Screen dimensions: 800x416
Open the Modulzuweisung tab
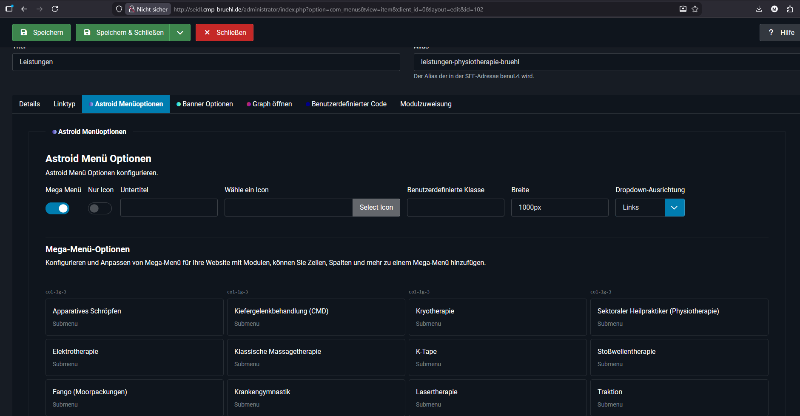426,104
